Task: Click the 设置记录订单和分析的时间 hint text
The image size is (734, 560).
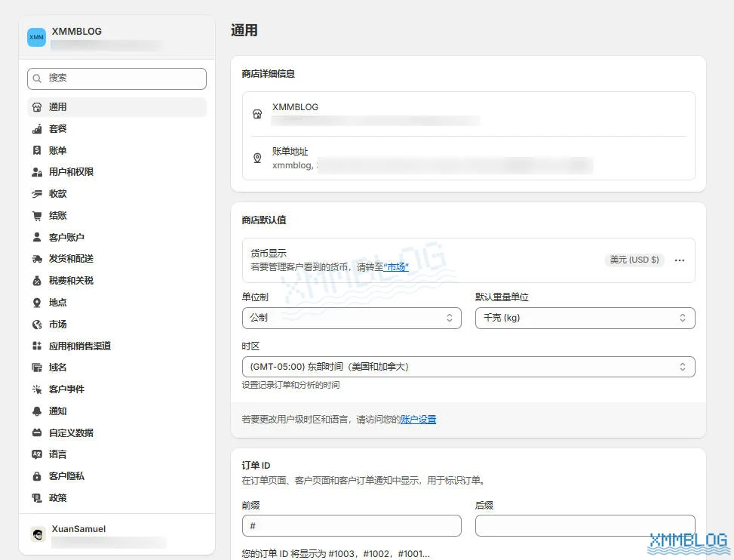Action: point(290,386)
